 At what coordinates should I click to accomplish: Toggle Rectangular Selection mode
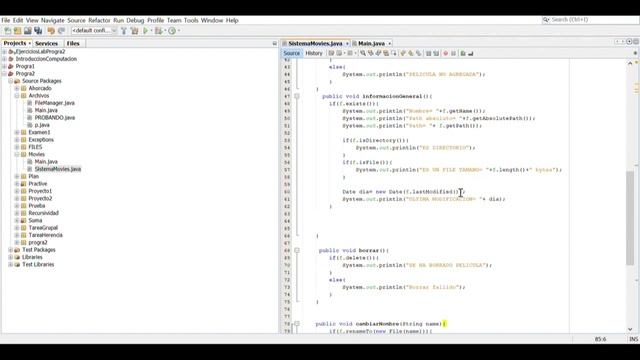pyautogui.click(x=394, y=53)
